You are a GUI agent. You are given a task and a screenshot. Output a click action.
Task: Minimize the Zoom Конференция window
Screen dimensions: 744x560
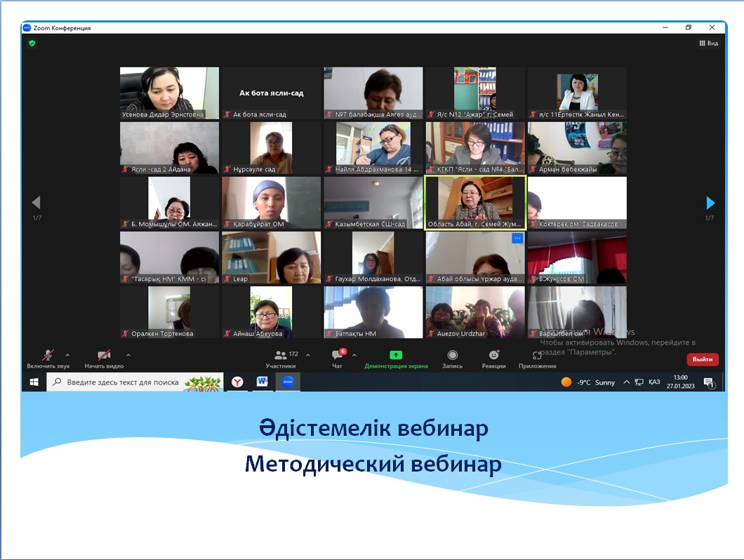[x=665, y=27]
